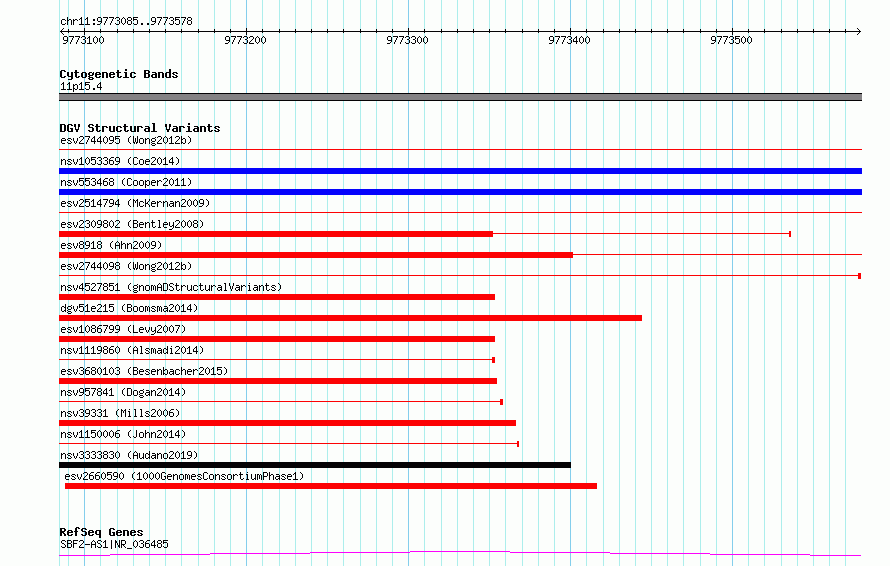Viewport: 890px width, 566px height.
Task: Click nsv4527851 red variant bar
Action: (x=277, y=297)
